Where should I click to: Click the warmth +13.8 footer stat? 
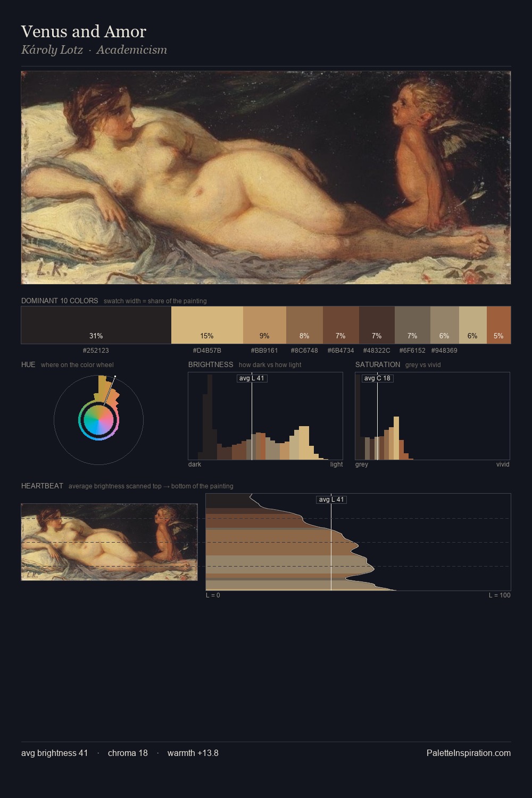tap(193, 753)
